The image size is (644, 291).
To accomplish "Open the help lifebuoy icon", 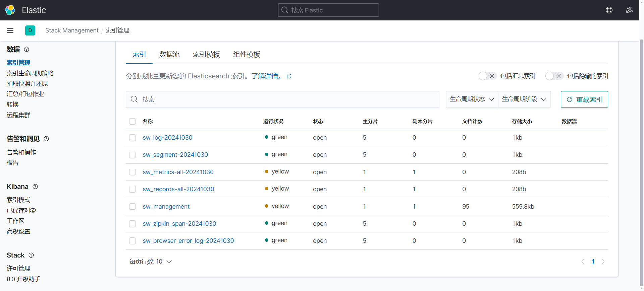I will 609,10.
